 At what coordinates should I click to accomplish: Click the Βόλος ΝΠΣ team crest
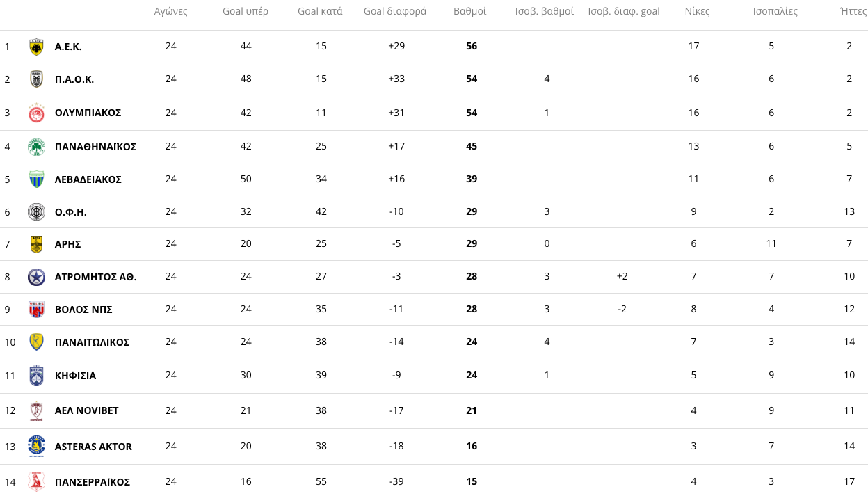36,310
